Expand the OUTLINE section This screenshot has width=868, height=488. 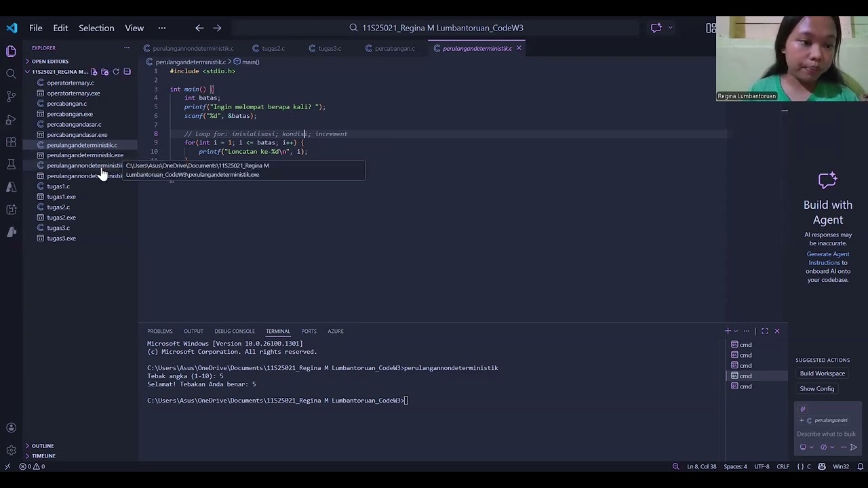[x=42, y=446]
